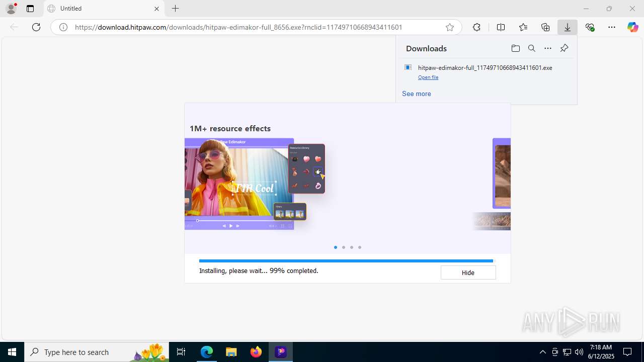
Task: Open network status tray icon
Action: coord(567,352)
